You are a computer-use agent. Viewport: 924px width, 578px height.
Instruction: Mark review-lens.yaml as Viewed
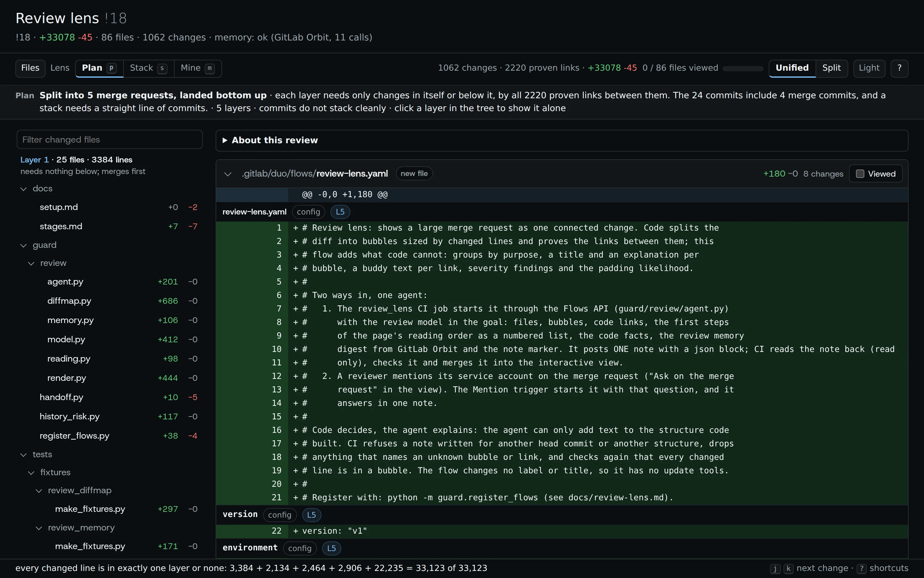876,173
